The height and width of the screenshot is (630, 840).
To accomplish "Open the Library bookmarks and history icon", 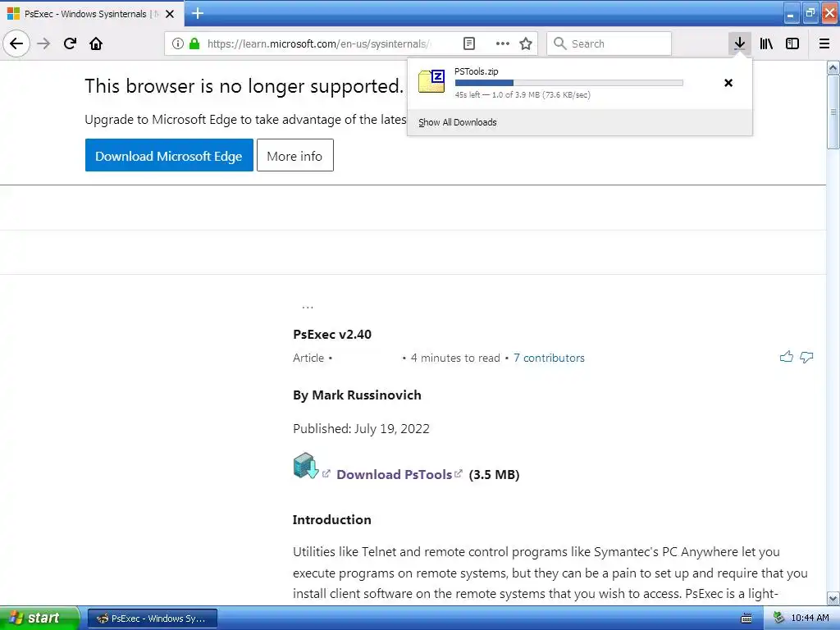I will coord(766,43).
